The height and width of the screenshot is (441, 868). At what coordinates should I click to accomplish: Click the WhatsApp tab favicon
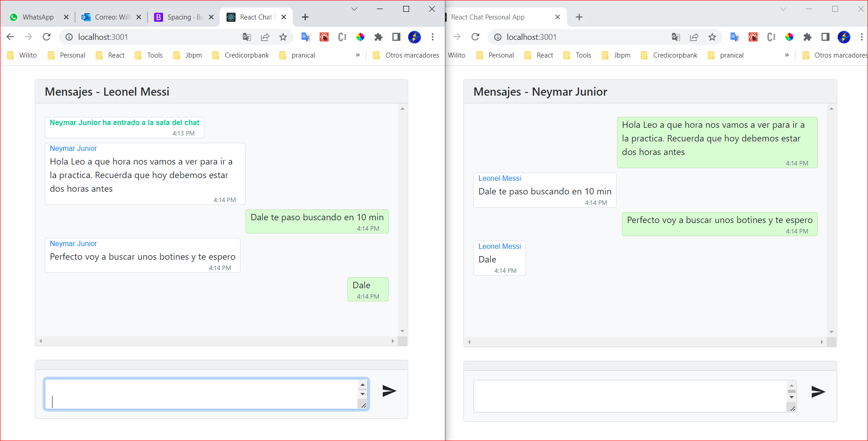[14, 17]
